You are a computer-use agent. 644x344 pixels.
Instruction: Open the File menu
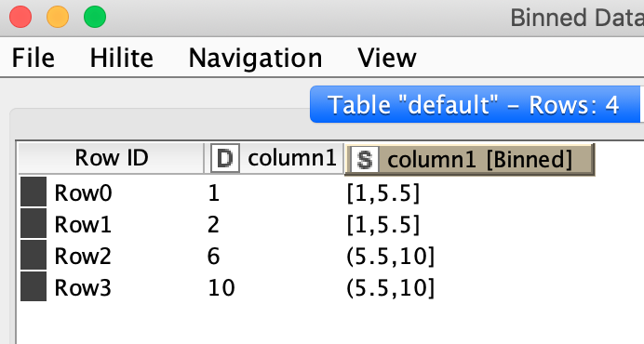(34, 58)
